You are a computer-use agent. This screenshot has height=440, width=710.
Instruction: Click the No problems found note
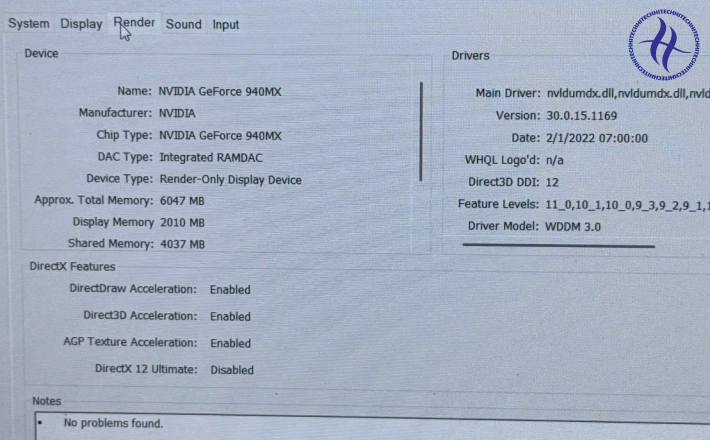pos(113,423)
